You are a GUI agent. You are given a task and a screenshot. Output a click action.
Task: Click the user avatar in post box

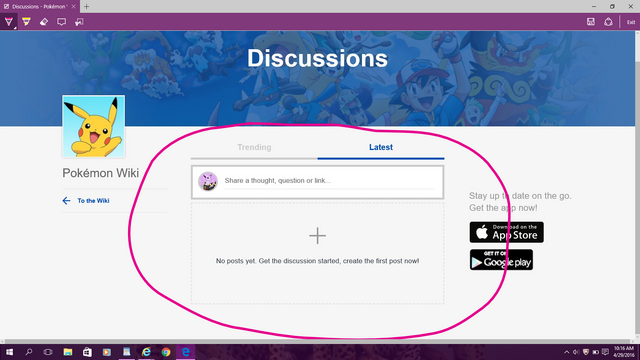pos(208,181)
